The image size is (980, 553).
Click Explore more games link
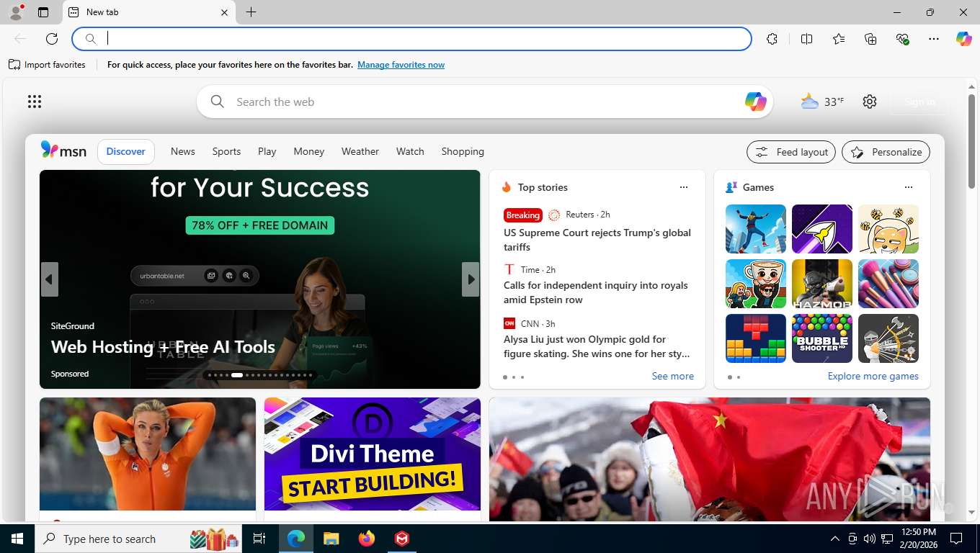(x=873, y=376)
